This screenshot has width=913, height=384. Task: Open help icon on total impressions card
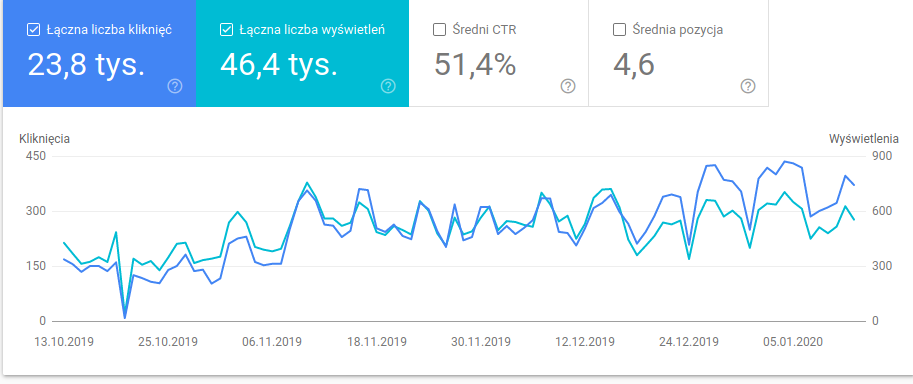388,87
